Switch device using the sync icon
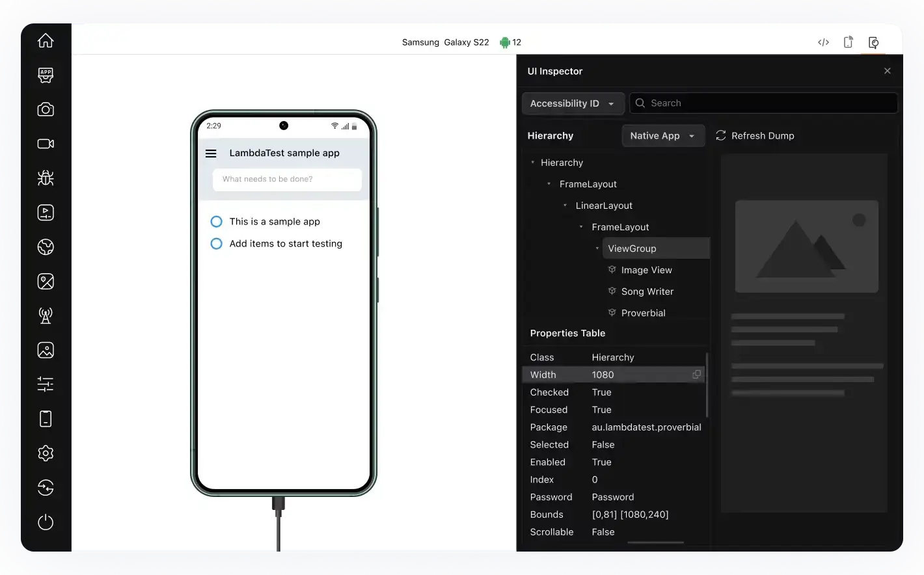The width and height of the screenshot is (924, 575). pyautogui.click(x=46, y=488)
